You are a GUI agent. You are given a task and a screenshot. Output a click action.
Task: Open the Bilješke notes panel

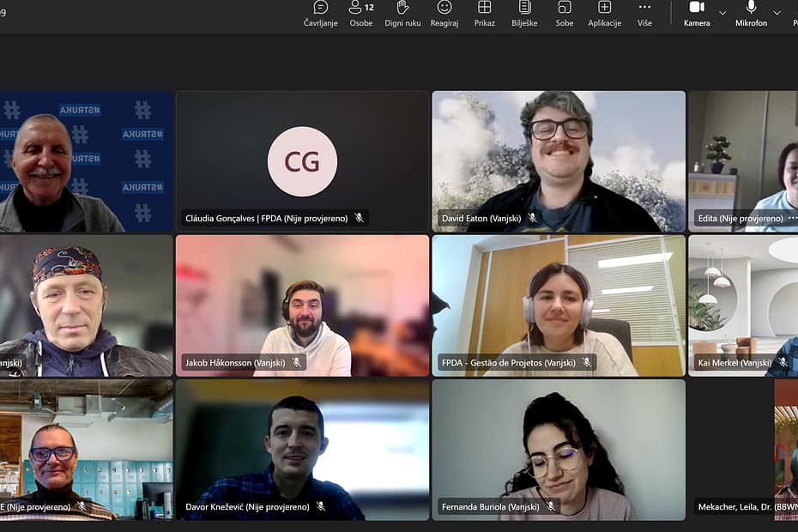(x=524, y=14)
